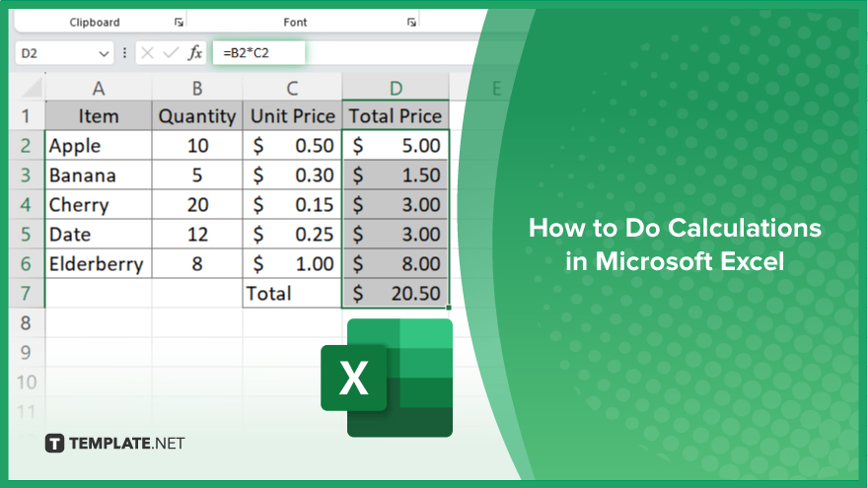Cancel the formula entry with the X icon

click(x=147, y=53)
